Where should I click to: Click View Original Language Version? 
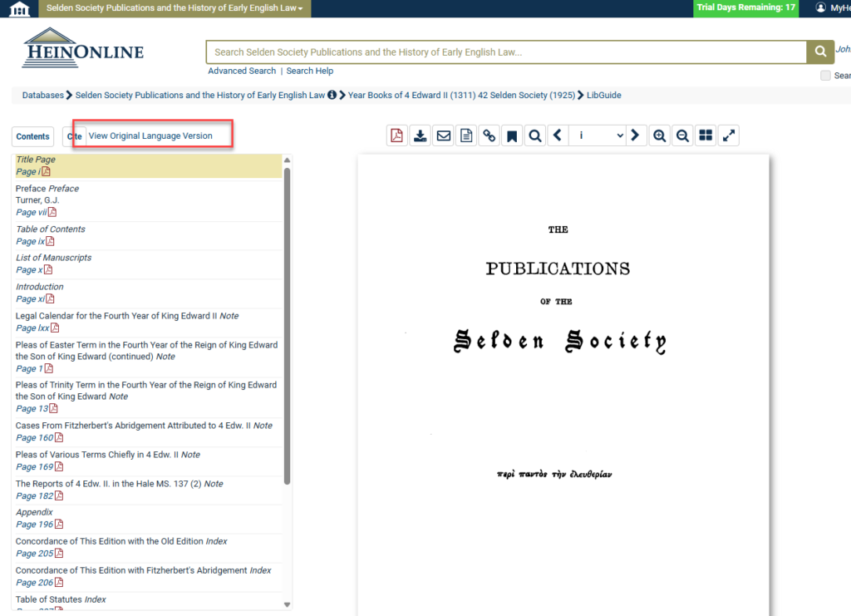point(150,136)
